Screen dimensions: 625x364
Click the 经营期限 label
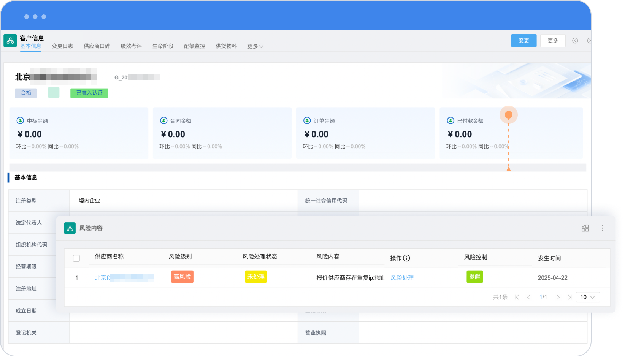click(26, 267)
